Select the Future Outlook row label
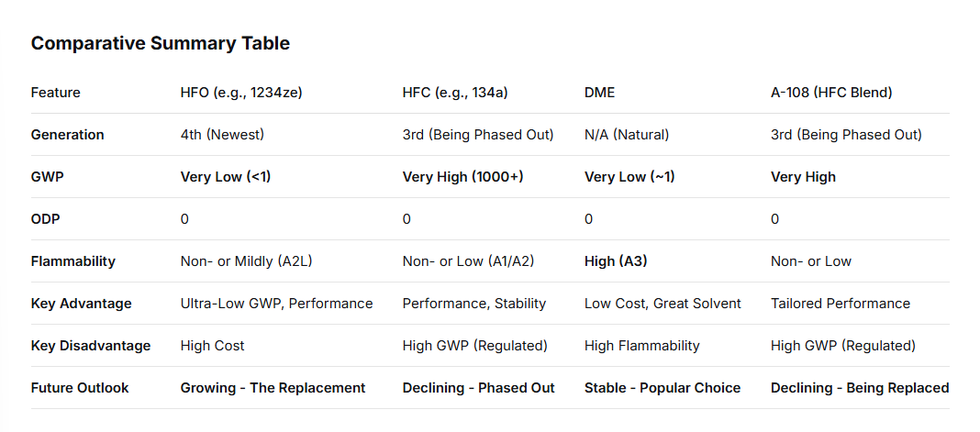This screenshot has width=980, height=432. pyautogui.click(x=80, y=388)
